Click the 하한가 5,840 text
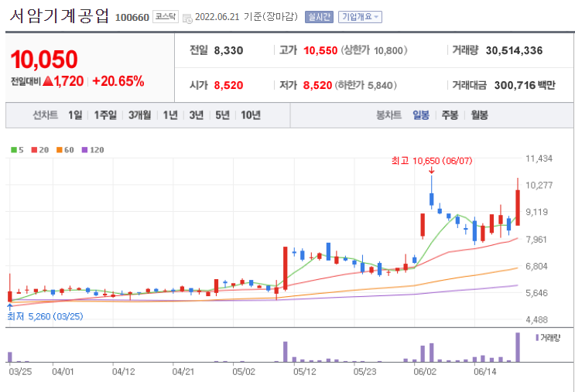The height and width of the screenshot is (392, 575). (365, 85)
